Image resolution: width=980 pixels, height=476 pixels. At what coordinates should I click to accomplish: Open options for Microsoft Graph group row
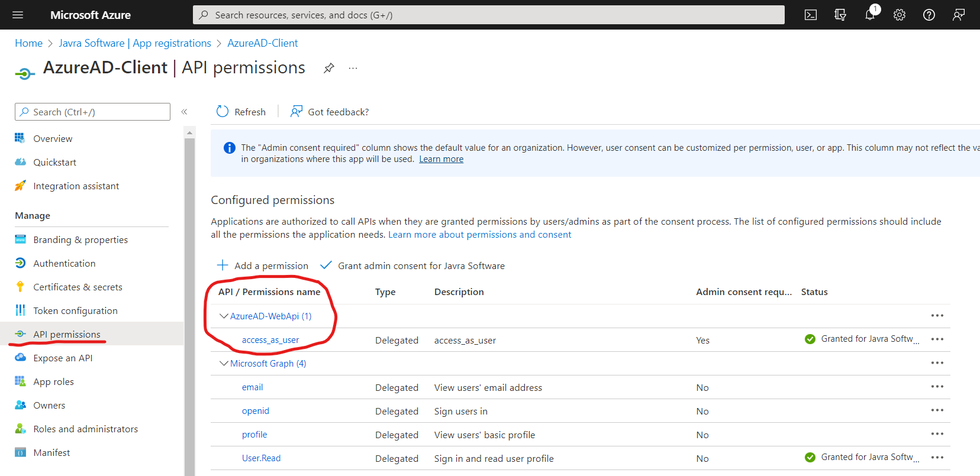click(x=937, y=363)
